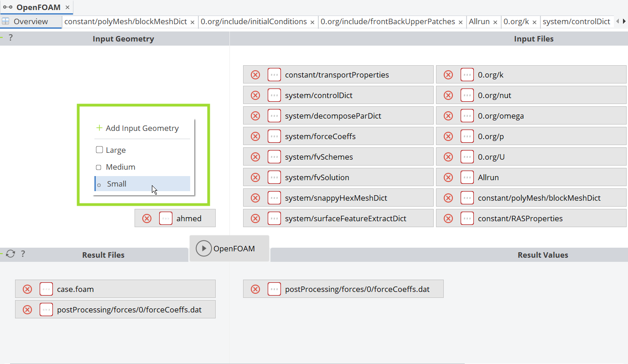Remove case.foam from Result Files
The image size is (628, 364).
pos(27,289)
